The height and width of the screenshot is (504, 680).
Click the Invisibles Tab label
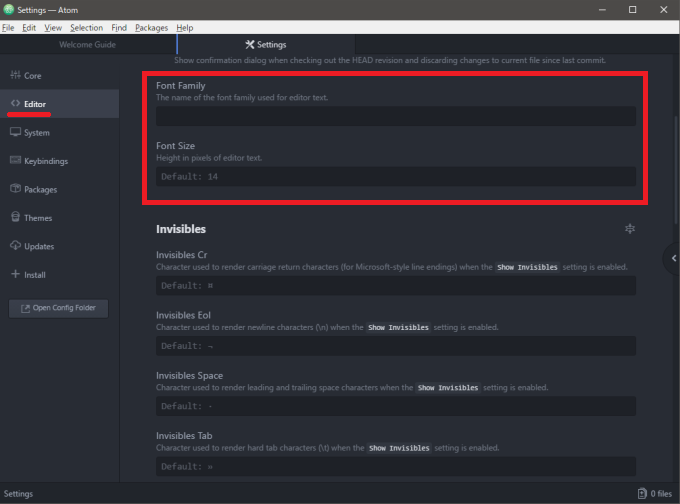point(184,436)
